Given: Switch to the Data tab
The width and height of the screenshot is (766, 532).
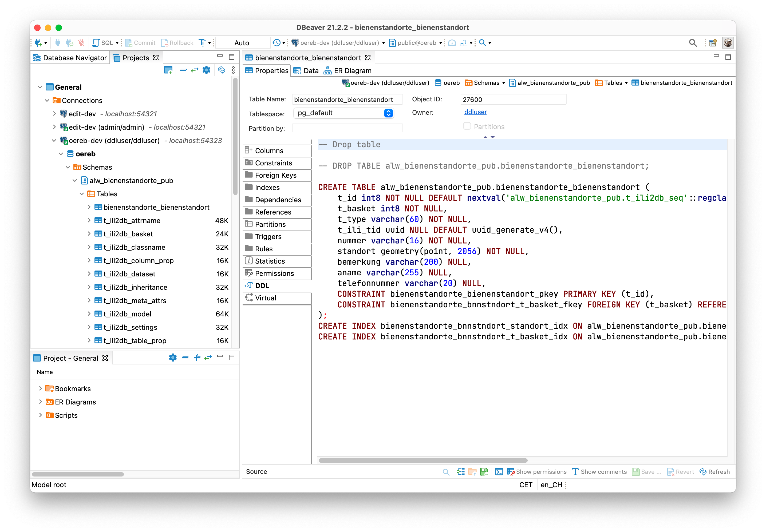Looking at the screenshot, I should 306,71.
